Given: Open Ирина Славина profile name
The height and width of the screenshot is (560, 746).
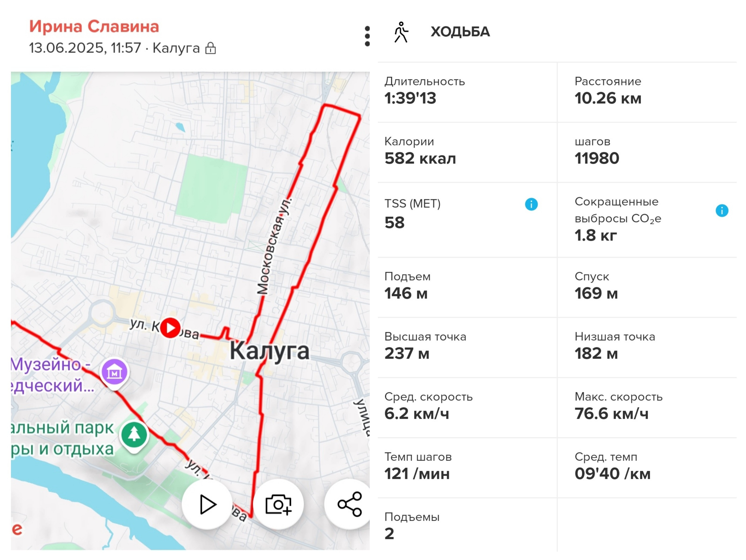Looking at the screenshot, I should click(x=94, y=26).
